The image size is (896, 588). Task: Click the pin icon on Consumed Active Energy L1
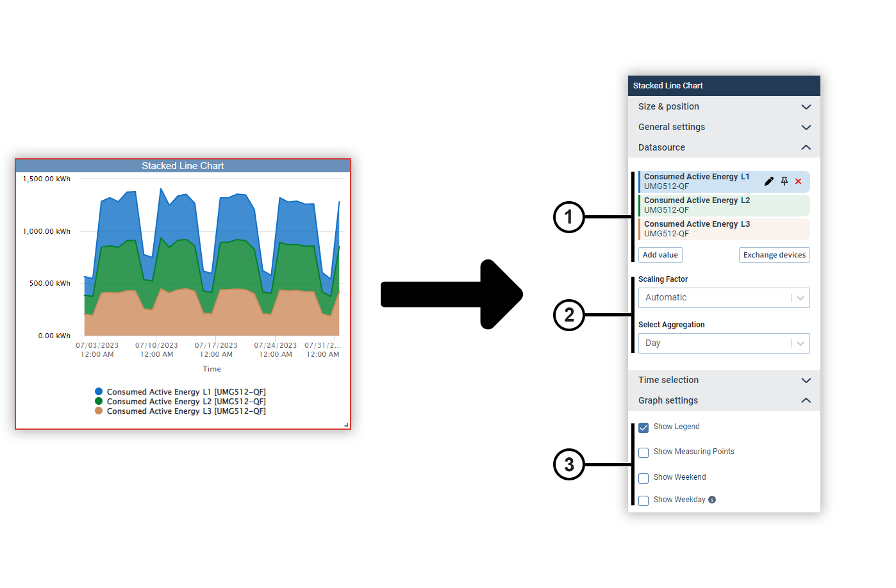(x=784, y=181)
